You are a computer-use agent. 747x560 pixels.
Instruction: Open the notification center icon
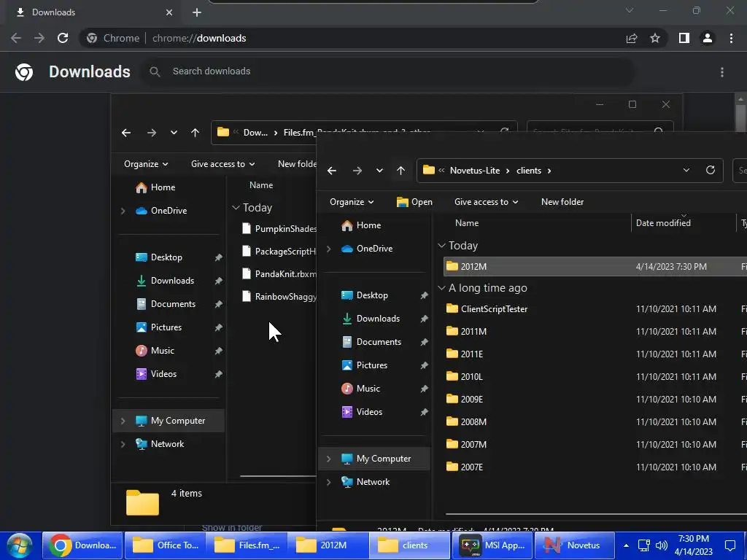pos(730,545)
